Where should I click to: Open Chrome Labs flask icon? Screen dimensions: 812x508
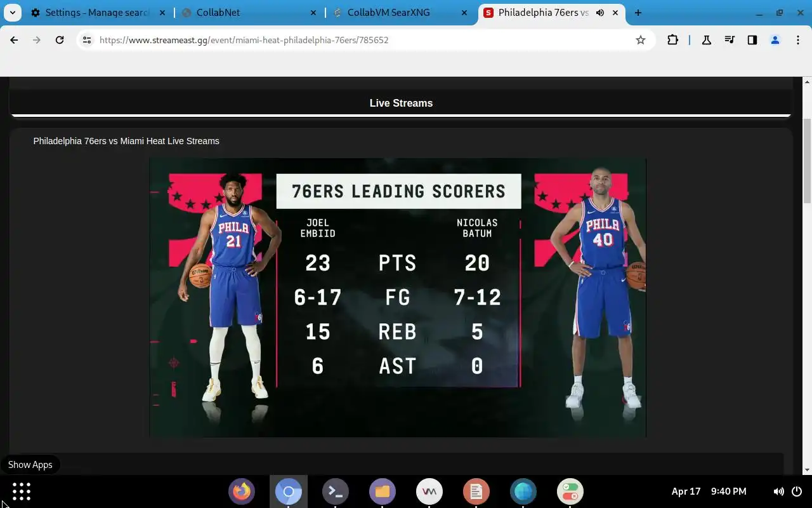click(706, 40)
